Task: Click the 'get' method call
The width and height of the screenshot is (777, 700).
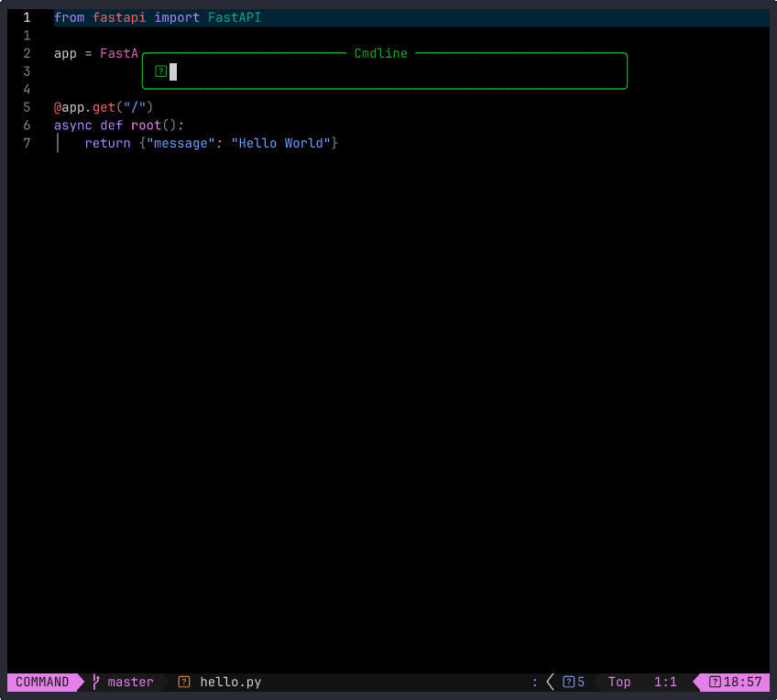Action: pos(104,107)
